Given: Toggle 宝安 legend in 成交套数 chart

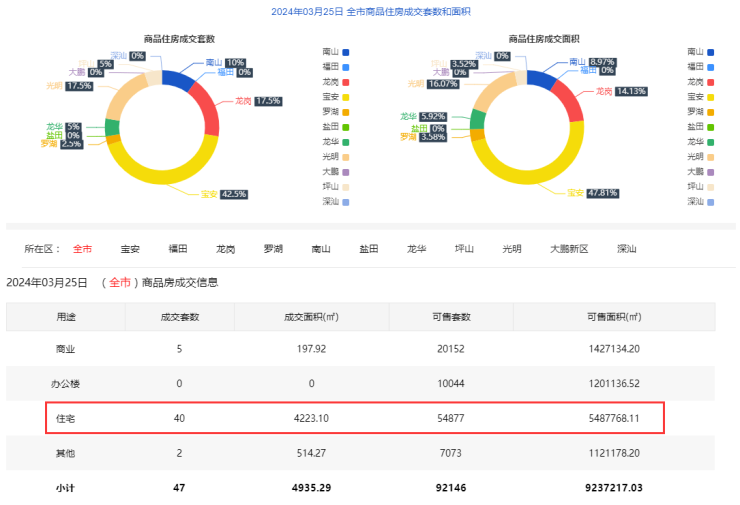Looking at the screenshot, I should click(x=336, y=96).
